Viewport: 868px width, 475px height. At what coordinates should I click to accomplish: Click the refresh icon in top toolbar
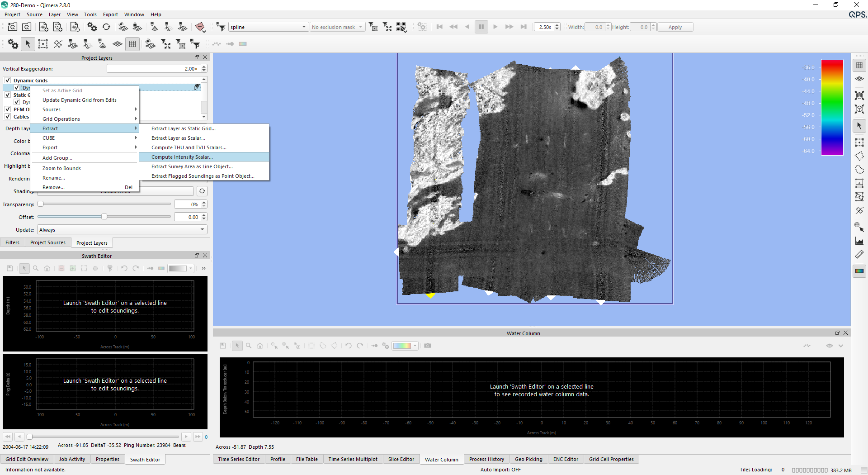(106, 27)
